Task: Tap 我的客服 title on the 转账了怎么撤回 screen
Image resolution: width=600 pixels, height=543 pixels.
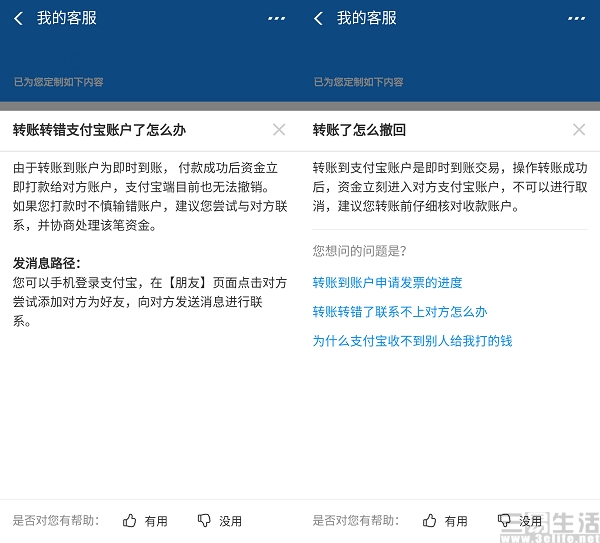Action: tap(367, 18)
